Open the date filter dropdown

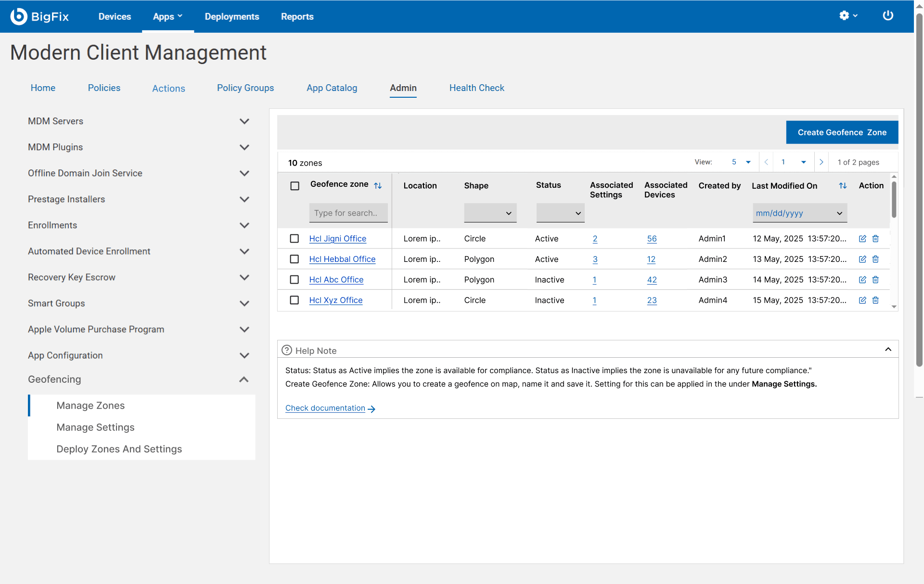click(x=800, y=213)
